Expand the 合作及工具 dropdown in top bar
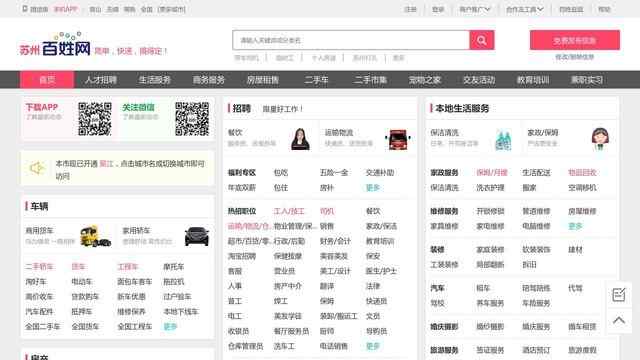This screenshot has height=360, width=640. 524,9
